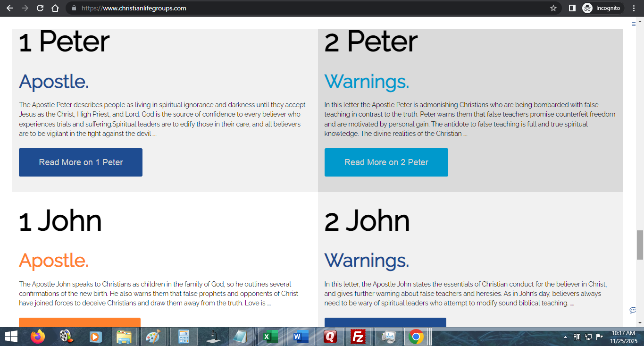Image resolution: width=644 pixels, height=346 pixels.
Task: Click the 2 John heading
Action: coord(367,221)
